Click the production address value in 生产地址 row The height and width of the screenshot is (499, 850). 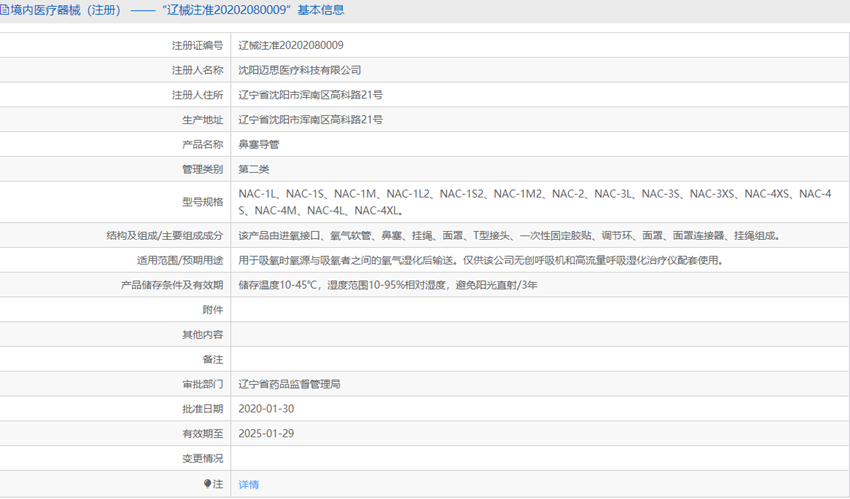pyautogui.click(x=311, y=120)
